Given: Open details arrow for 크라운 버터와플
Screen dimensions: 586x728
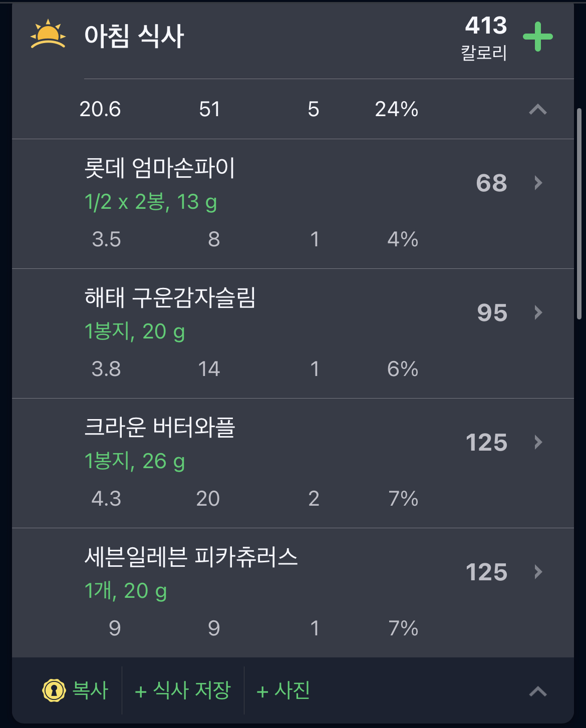Looking at the screenshot, I should 538,442.
